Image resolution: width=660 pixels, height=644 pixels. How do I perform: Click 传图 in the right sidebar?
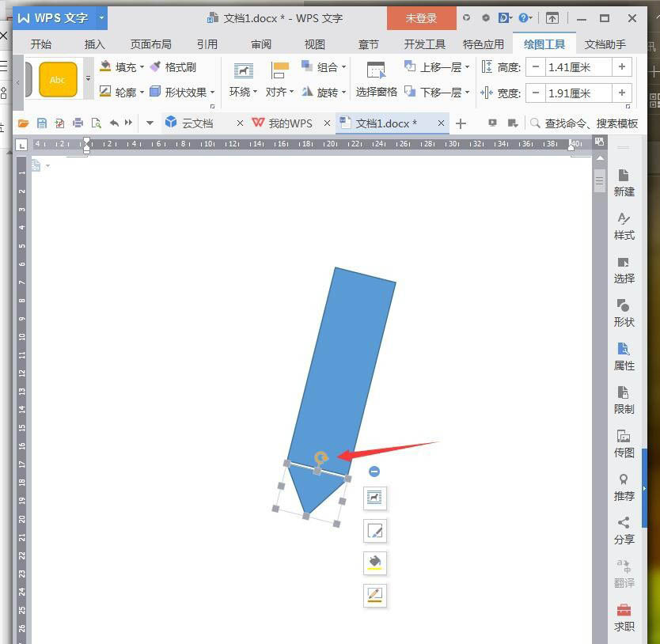click(x=624, y=444)
